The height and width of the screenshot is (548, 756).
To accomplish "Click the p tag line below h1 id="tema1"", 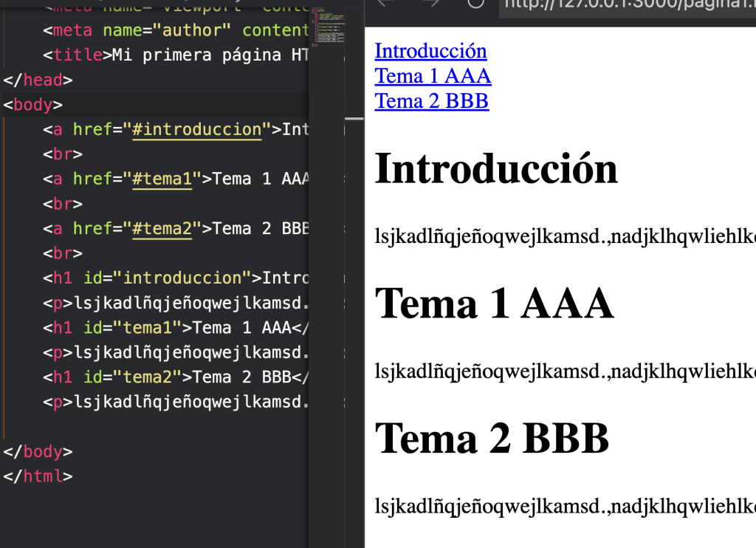I will pyautogui.click(x=176, y=352).
